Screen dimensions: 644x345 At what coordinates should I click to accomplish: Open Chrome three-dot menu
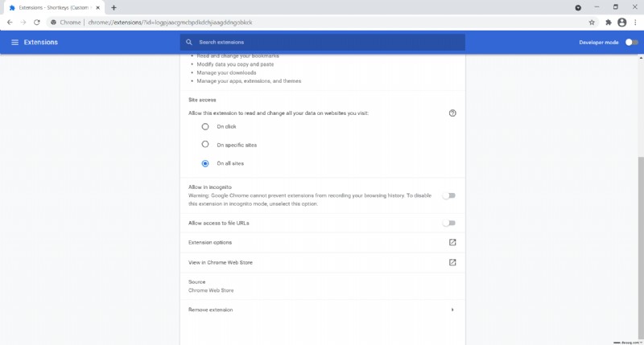(x=635, y=23)
